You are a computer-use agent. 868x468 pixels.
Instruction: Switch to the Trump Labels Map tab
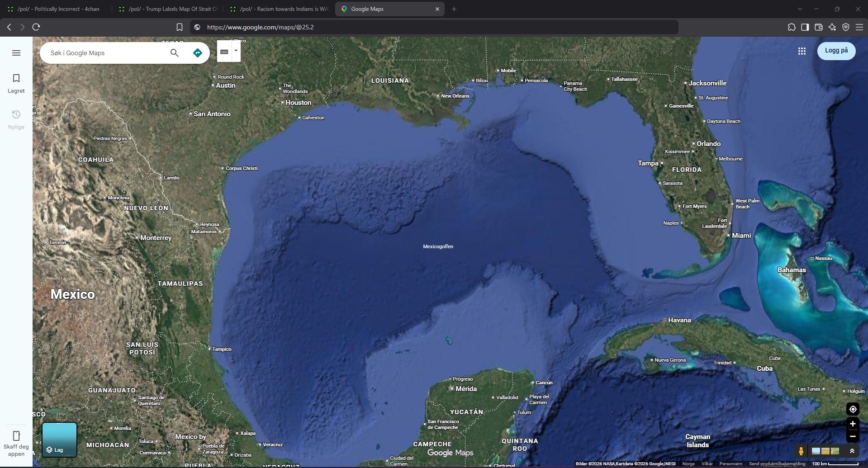click(167, 9)
